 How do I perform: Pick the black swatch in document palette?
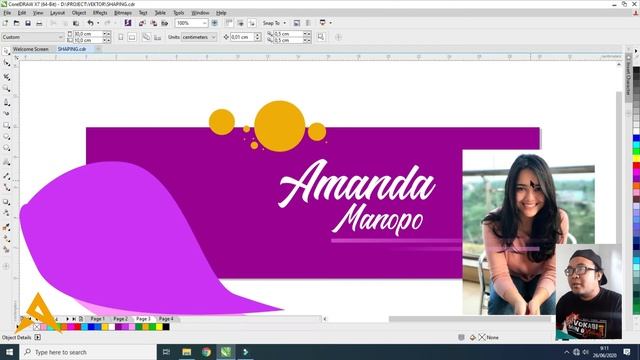pos(166,327)
